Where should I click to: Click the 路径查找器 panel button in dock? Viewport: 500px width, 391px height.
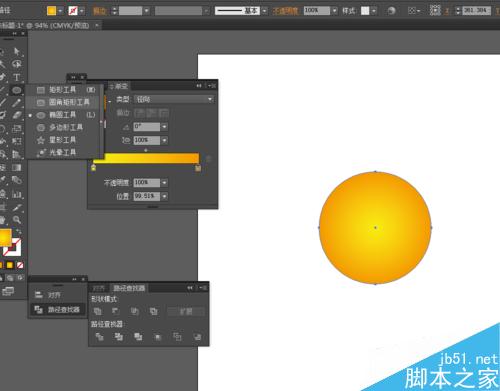coord(57,310)
